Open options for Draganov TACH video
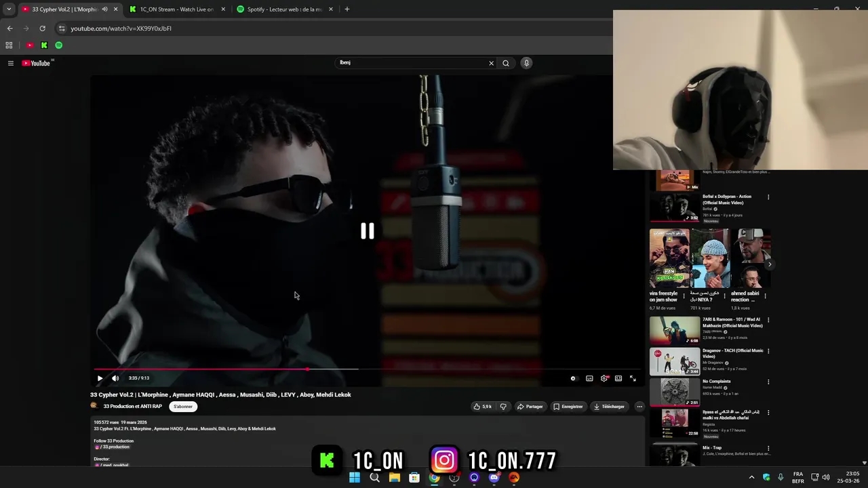Image resolution: width=868 pixels, height=488 pixels. [768, 351]
